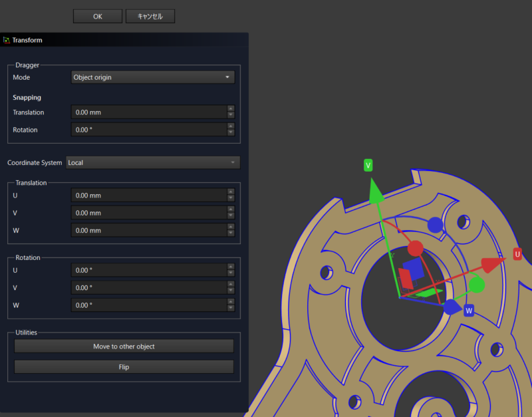This screenshot has width=532, height=417.
Task: Decrease Translation U with down arrow
Action: coord(231,198)
